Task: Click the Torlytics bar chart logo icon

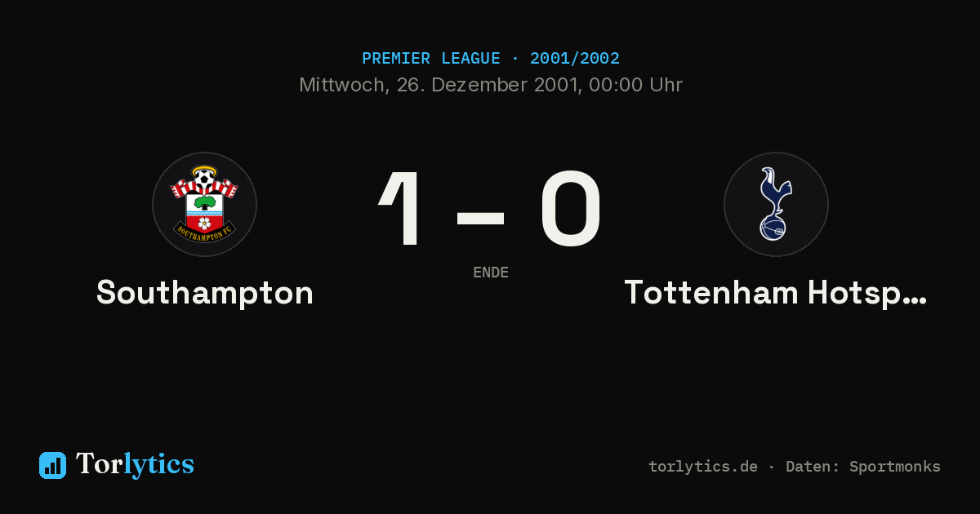Action: tap(52, 465)
